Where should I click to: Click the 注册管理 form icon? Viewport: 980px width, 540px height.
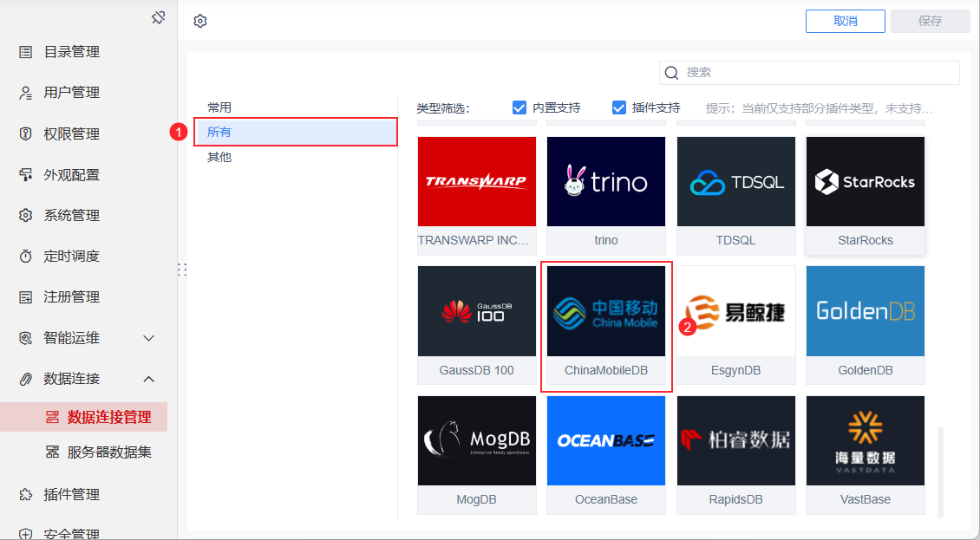26,297
